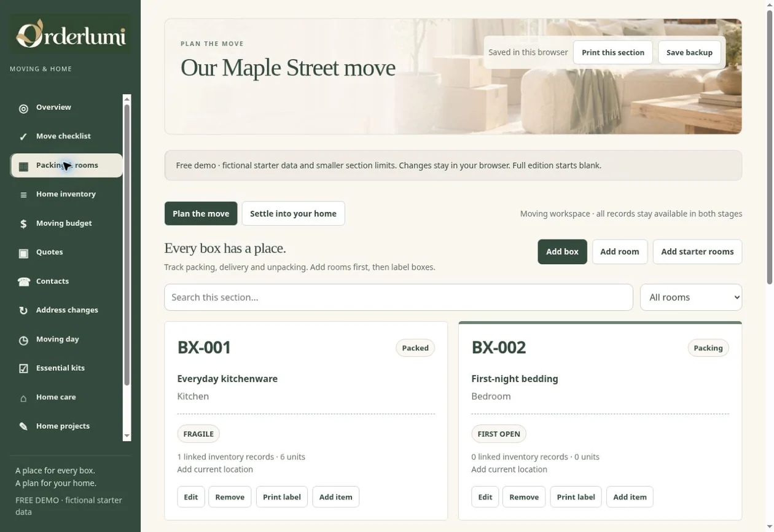Screen dimensions: 774x532
Task: Print label for BX-002
Action: pos(576,497)
